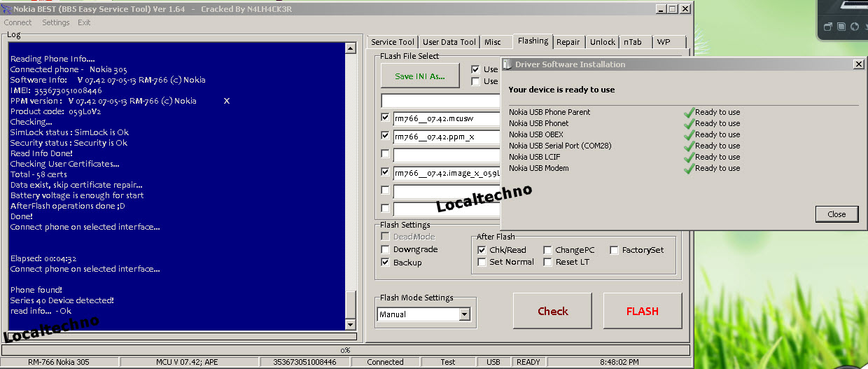
Task: Switch to the Service Tool tab
Action: pyautogui.click(x=393, y=42)
